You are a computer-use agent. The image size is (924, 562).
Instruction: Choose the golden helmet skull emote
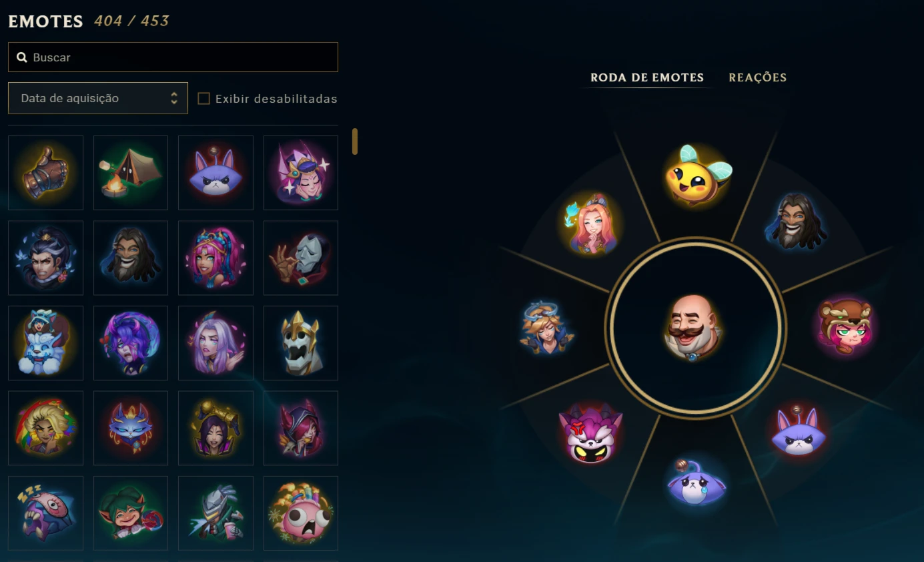click(301, 343)
